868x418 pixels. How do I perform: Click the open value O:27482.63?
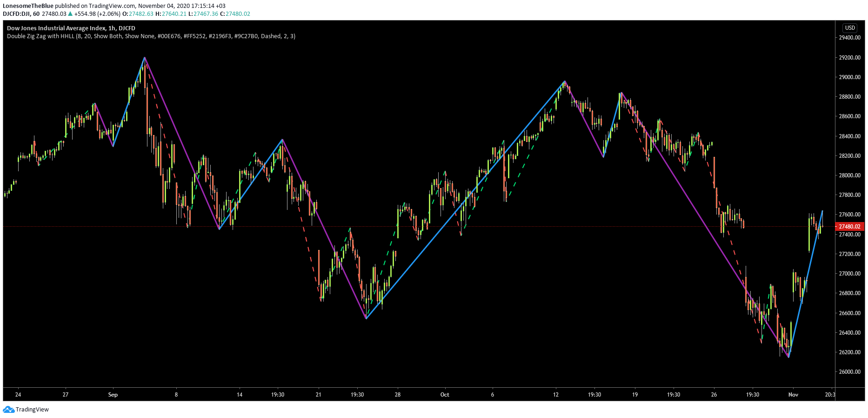click(x=138, y=13)
